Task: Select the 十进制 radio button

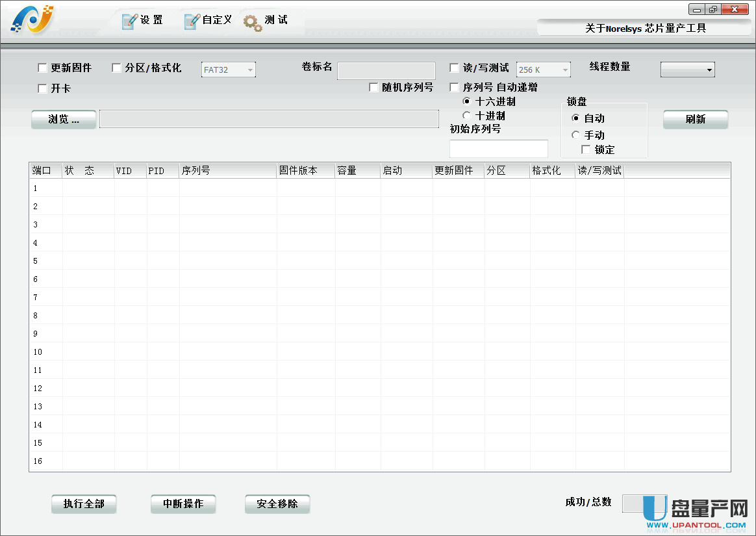Action: point(466,115)
